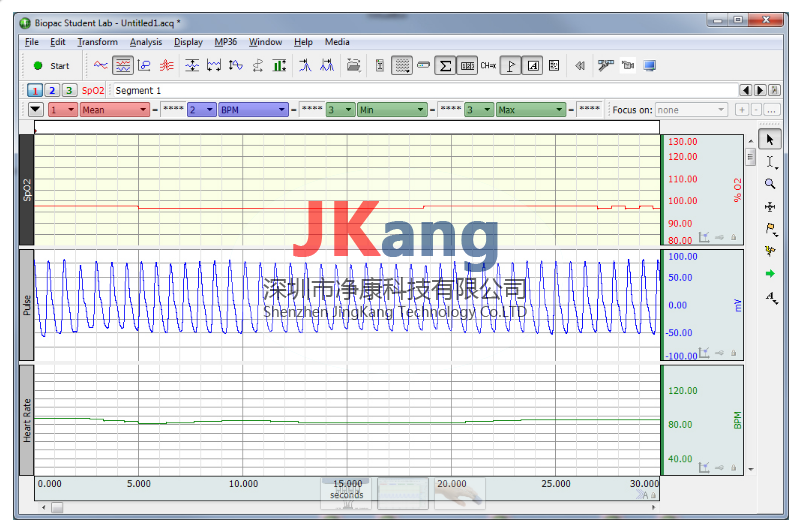The width and height of the screenshot is (792, 532).
Task: Select channel 1 button
Action: [35, 90]
